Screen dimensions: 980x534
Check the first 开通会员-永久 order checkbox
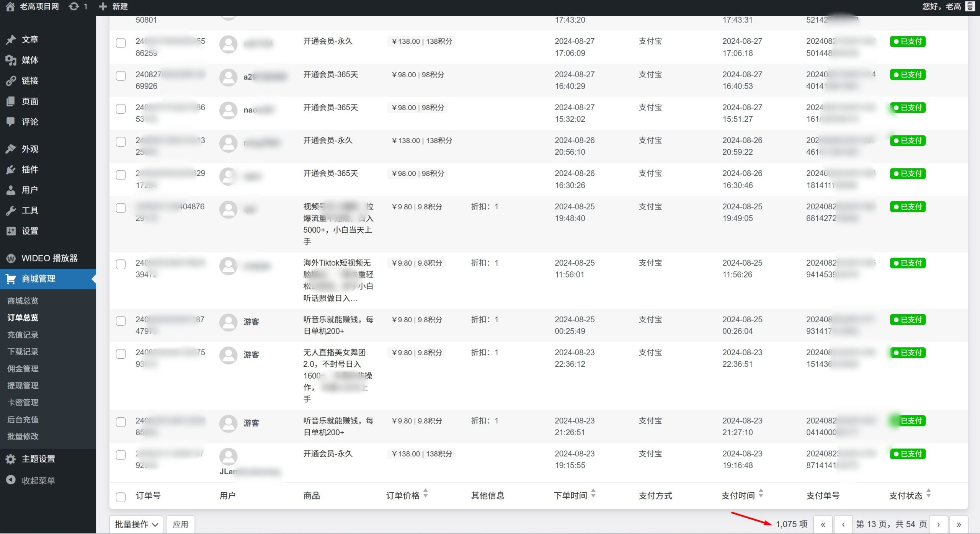click(x=121, y=43)
